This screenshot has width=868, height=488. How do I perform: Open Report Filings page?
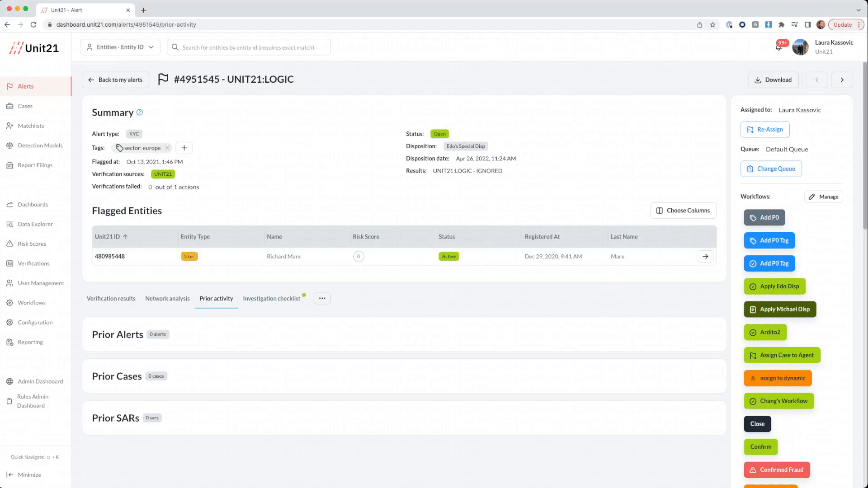(x=35, y=165)
